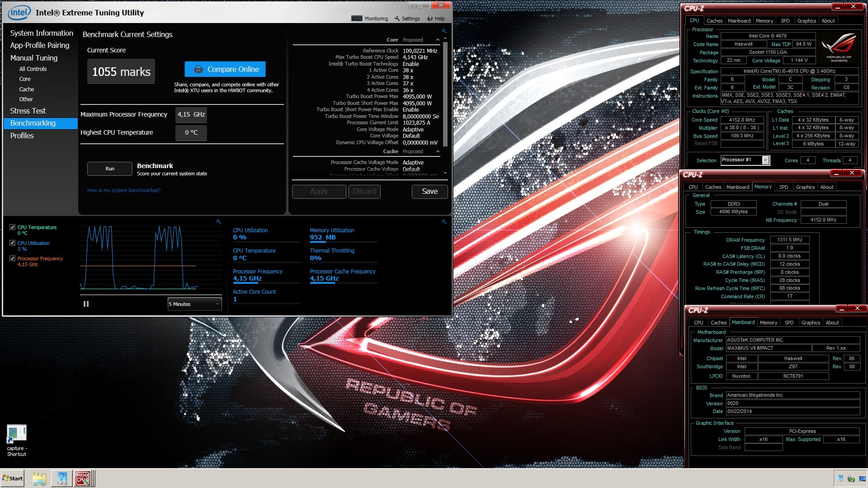
Task: Click the Intel logo in XTU title bar
Action: [19, 13]
